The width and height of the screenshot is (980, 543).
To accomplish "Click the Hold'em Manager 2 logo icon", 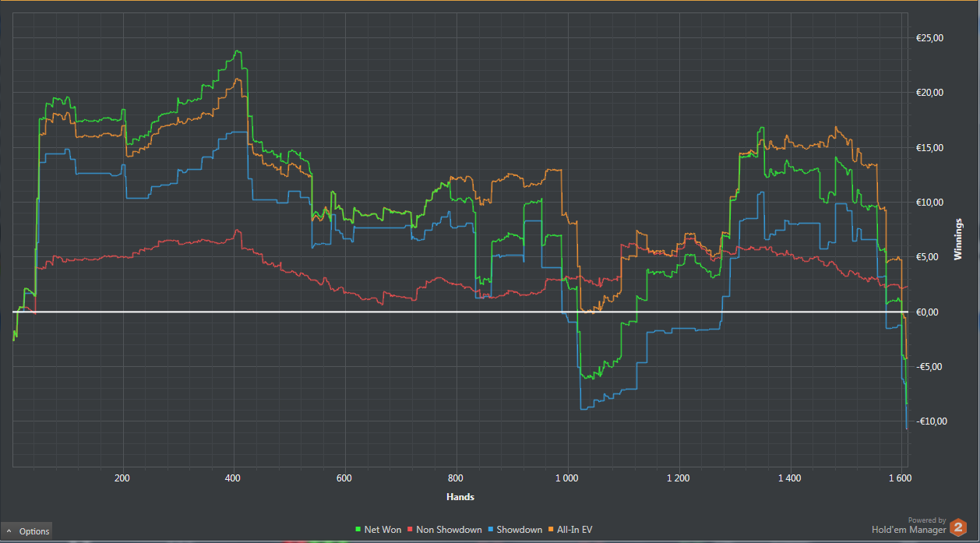I will click(960, 527).
